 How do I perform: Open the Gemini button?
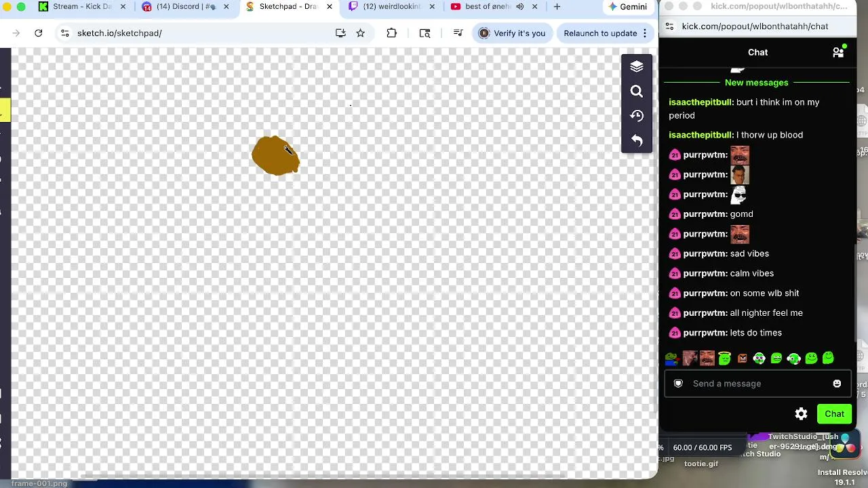tap(627, 7)
